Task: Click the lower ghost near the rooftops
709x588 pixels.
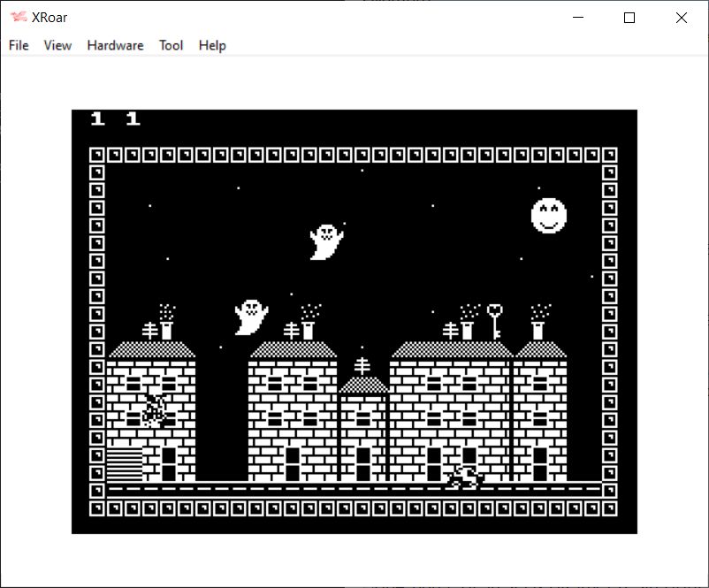Action: 251,317
